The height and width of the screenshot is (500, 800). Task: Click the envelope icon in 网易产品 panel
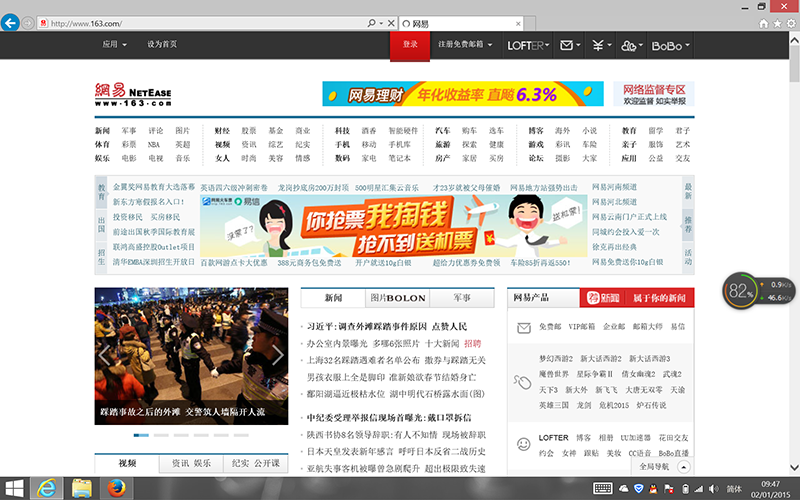pos(524,328)
